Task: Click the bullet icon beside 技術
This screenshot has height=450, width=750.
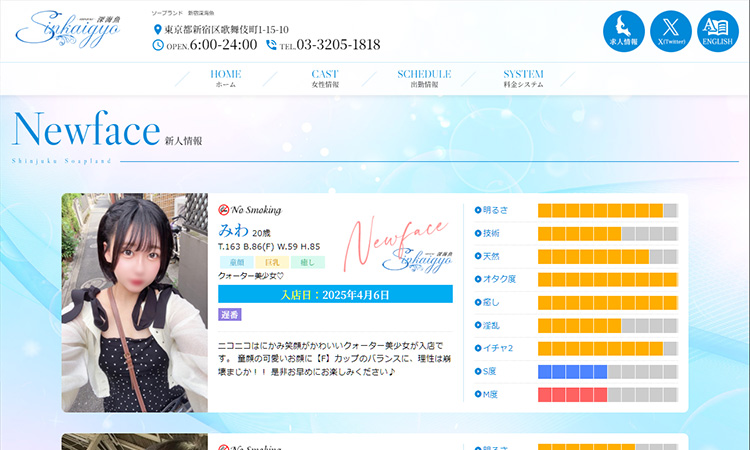Action: tap(478, 233)
